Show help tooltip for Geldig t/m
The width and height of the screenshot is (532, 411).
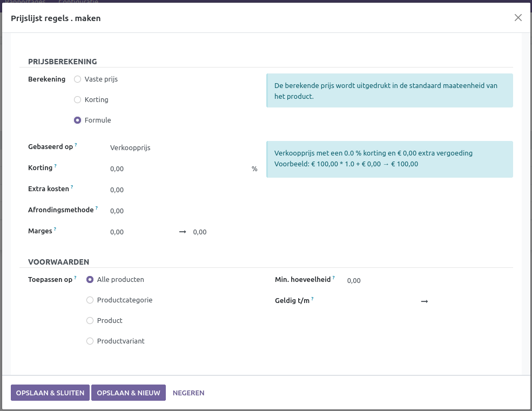click(x=313, y=299)
